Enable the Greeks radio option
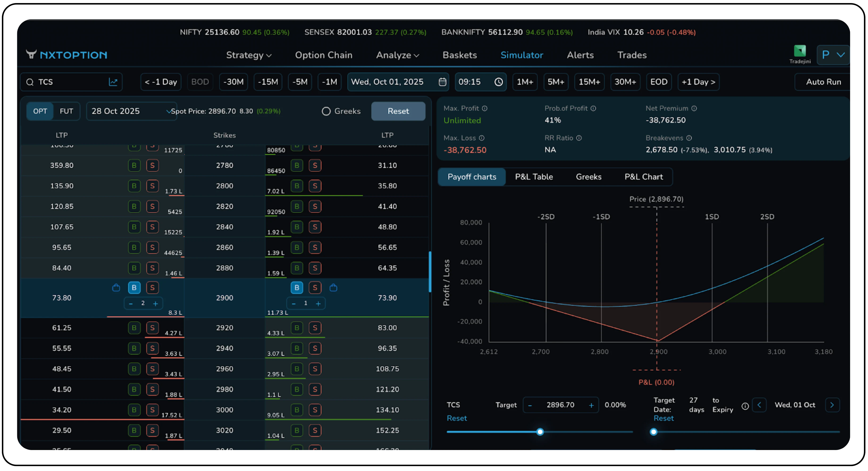868x471 pixels. (326, 111)
